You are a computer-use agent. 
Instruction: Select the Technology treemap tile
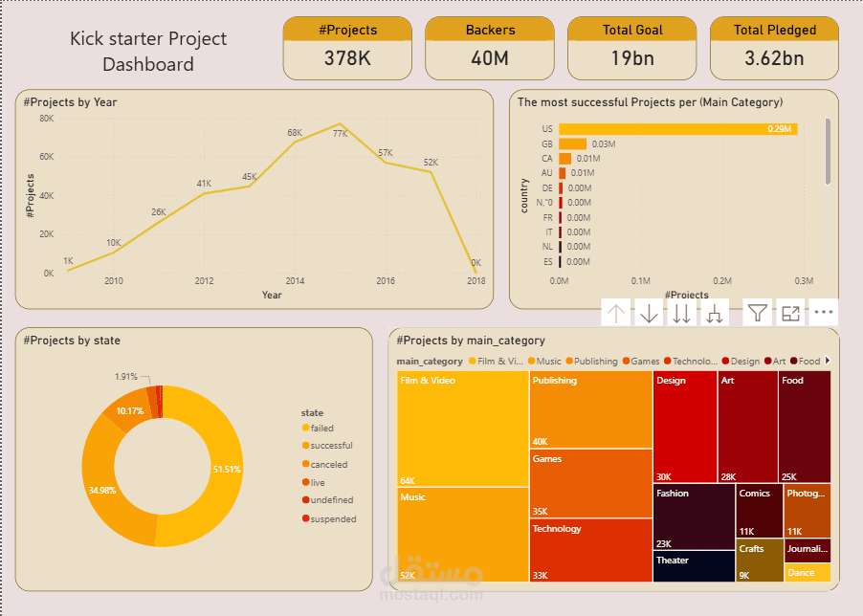click(590, 551)
